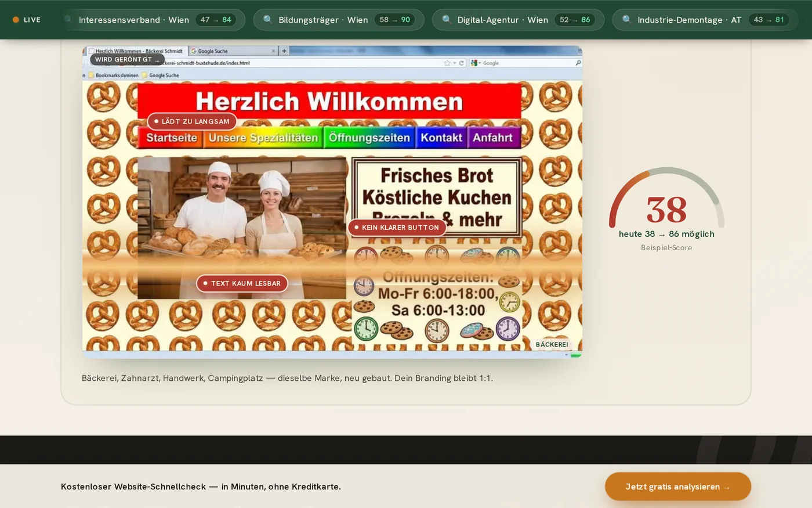This screenshot has width=812, height=508.
Task: Click the 'heute 38 → 86 möglich' text
Action: (666, 234)
